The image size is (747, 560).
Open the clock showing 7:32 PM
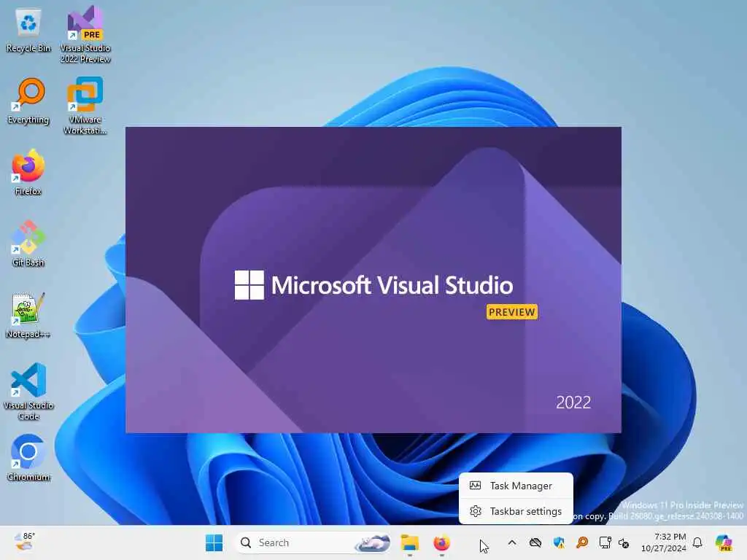click(663, 542)
